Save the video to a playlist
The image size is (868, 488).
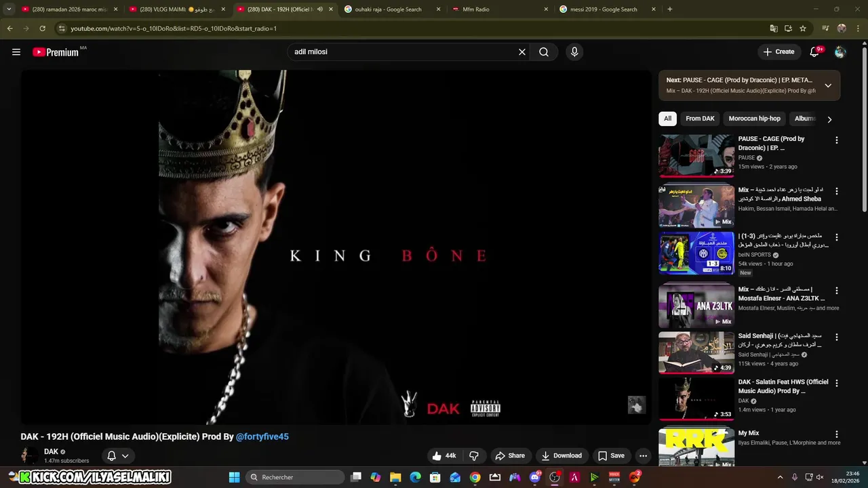click(611, 456)
